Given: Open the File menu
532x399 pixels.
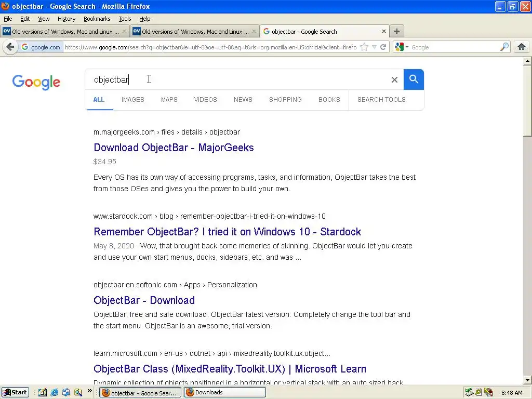Looking at the screenshot, I should tap(8, 19).
